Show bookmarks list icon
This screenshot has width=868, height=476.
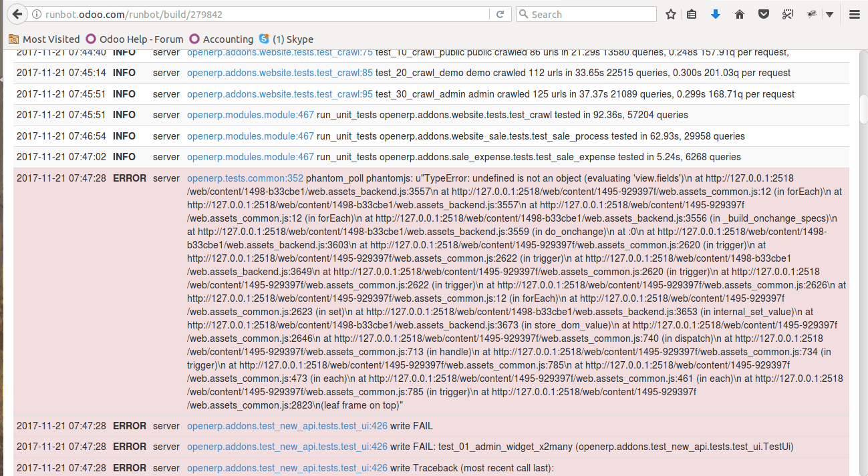pyautogui.click(x=692, y=14)
